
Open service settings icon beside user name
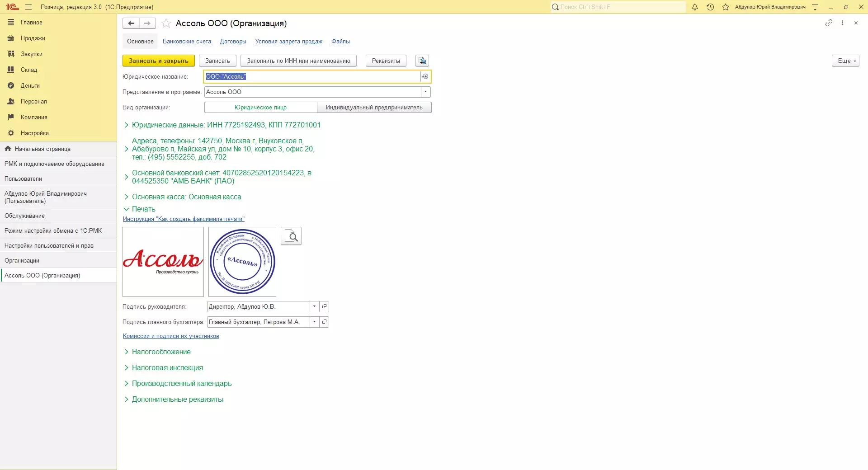pyautogui.click(x=815, y=7)
